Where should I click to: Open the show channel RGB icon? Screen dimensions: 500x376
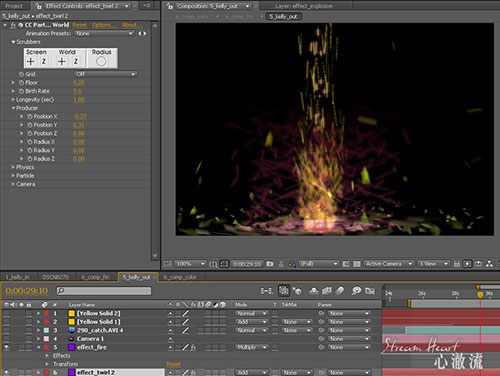(x=292, y=264)
